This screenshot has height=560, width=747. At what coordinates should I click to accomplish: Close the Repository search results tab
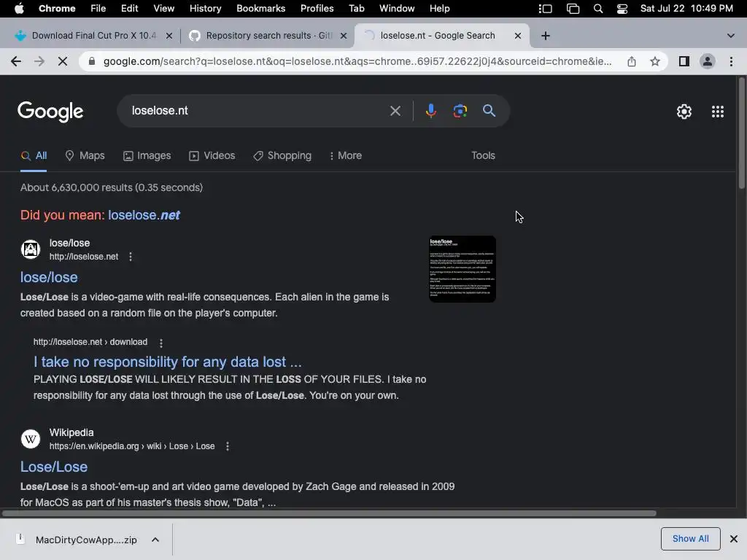344,36
